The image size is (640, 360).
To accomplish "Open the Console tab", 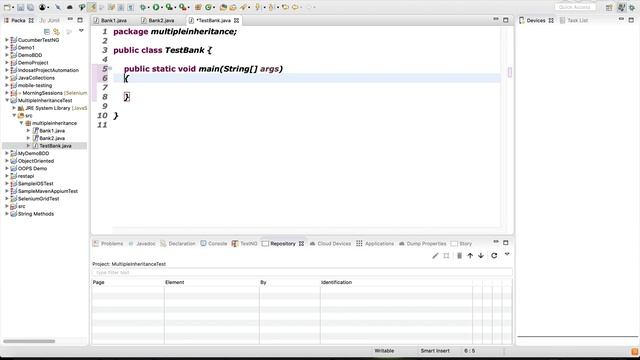I will coord(213,244).
